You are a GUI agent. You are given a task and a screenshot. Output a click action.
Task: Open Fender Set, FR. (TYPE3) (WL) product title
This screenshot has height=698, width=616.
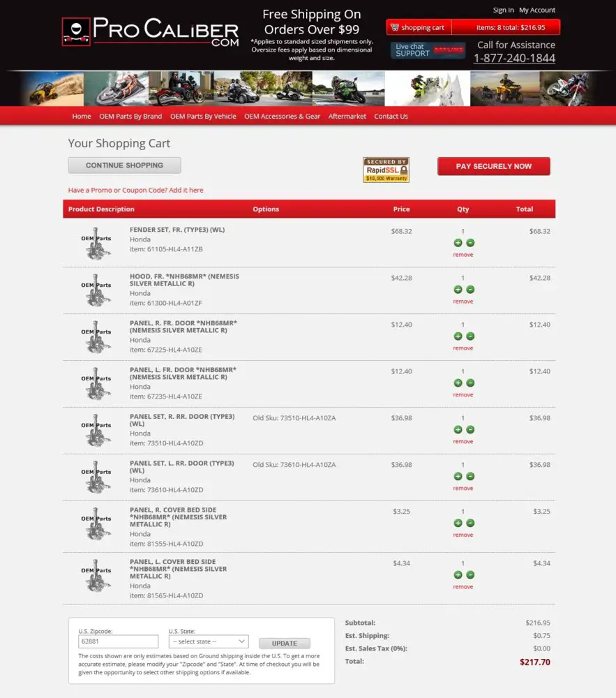point(177,230)
